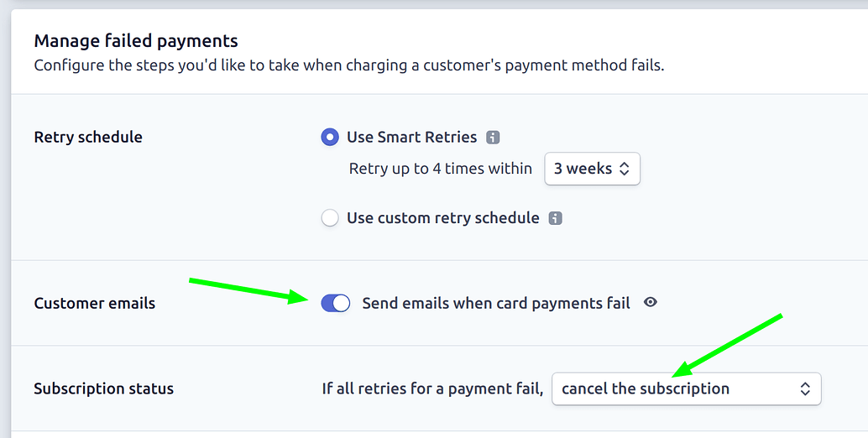Open the 3 weeks retry window dropdown
The image size is (868, 438).
[x=592, y=169]
